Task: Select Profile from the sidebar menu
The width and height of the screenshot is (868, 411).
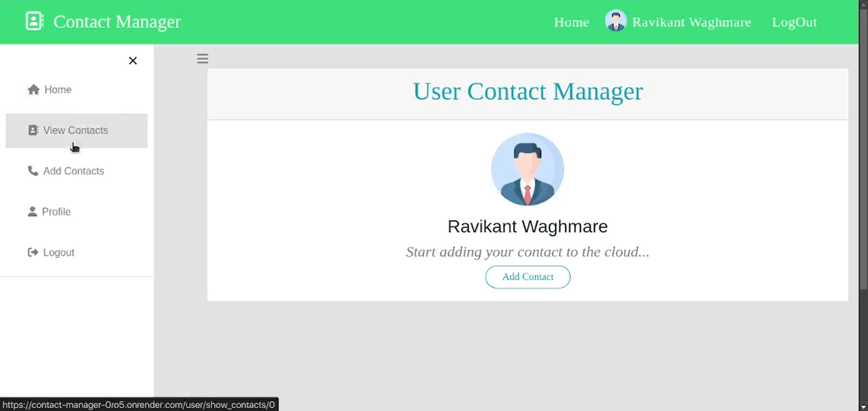Action: (x=57, y=211)
